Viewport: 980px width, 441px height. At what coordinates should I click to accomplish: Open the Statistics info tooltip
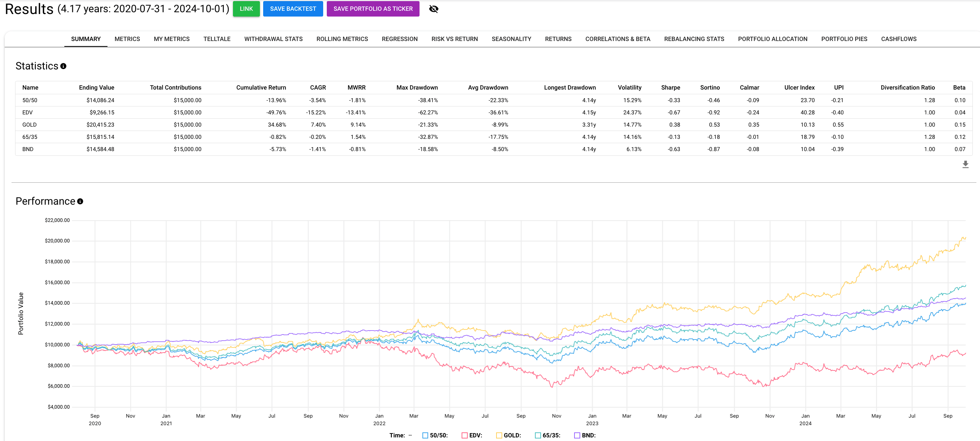coord(63,66)
